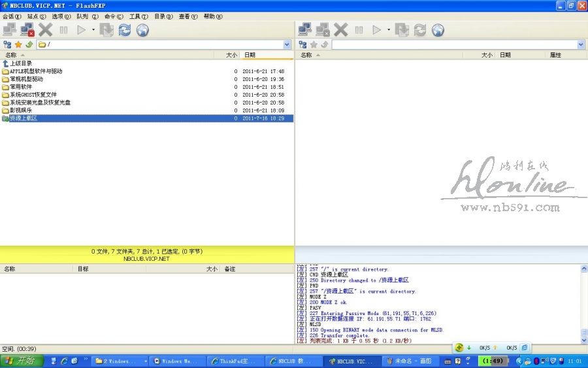
Task: Open the transfer play button dropdown arrow
Action: tap(93, 29)
